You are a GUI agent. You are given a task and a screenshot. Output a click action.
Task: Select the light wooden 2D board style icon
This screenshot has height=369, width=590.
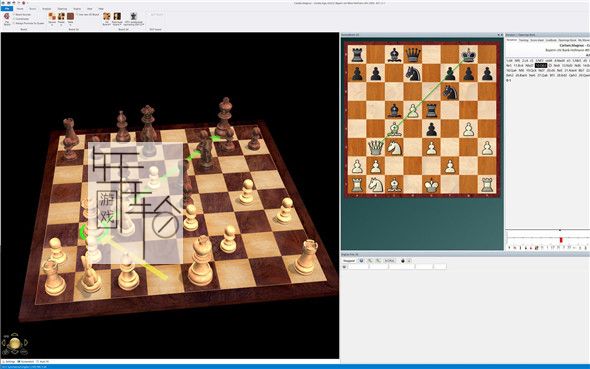coord(52,16)
